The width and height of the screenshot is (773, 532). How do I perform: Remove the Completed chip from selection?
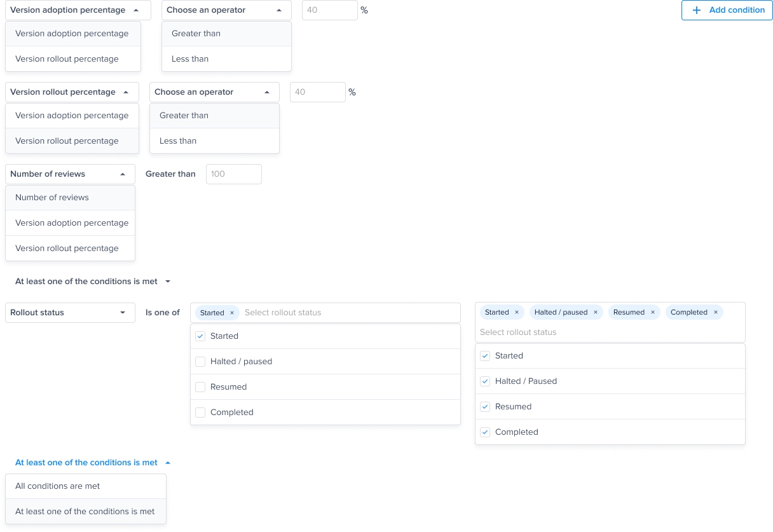pyautogui.click(x=716, y=313)
